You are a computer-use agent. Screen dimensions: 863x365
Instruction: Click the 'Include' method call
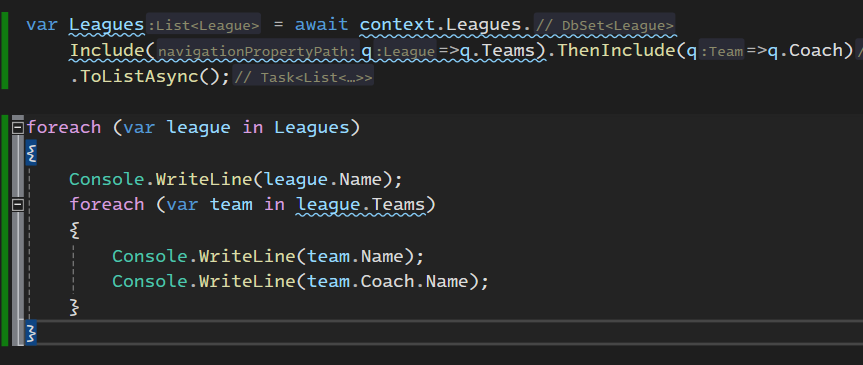(107, 51)
